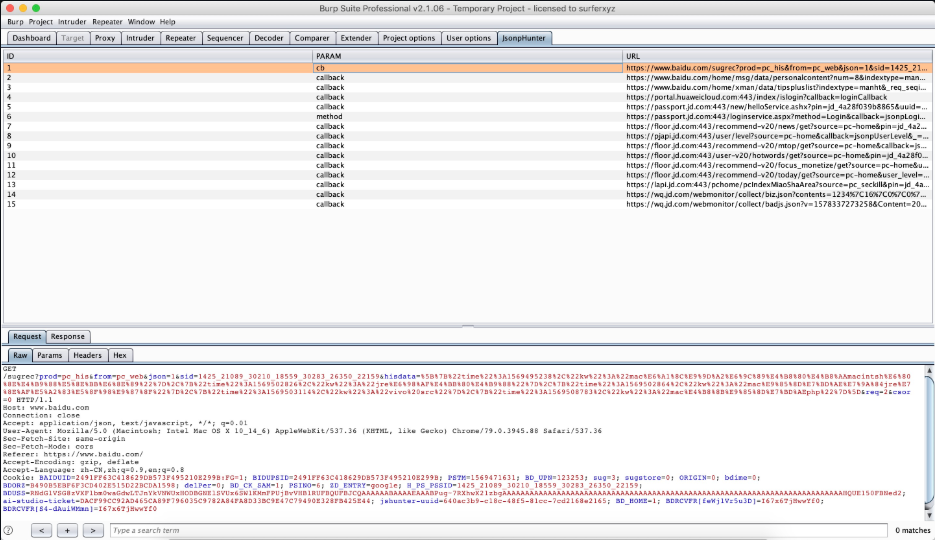Open the Window menu

141,21
